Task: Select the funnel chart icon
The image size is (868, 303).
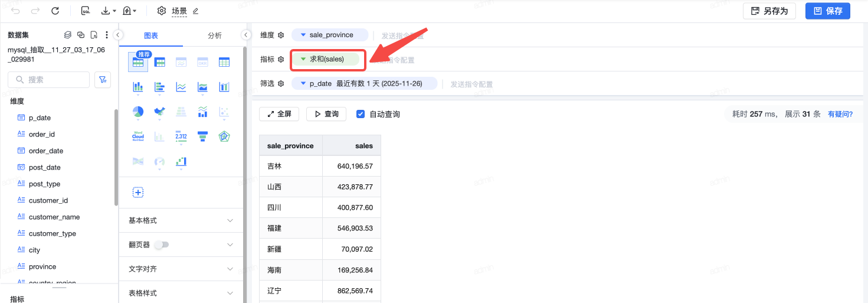Action: tap(202, 136)
